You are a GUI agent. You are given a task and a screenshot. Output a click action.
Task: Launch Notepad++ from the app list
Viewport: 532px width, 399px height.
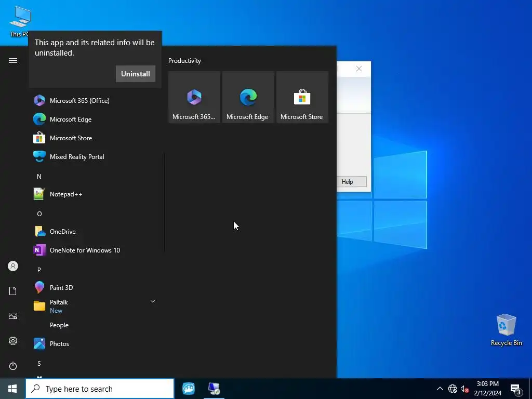pos(95,194)
